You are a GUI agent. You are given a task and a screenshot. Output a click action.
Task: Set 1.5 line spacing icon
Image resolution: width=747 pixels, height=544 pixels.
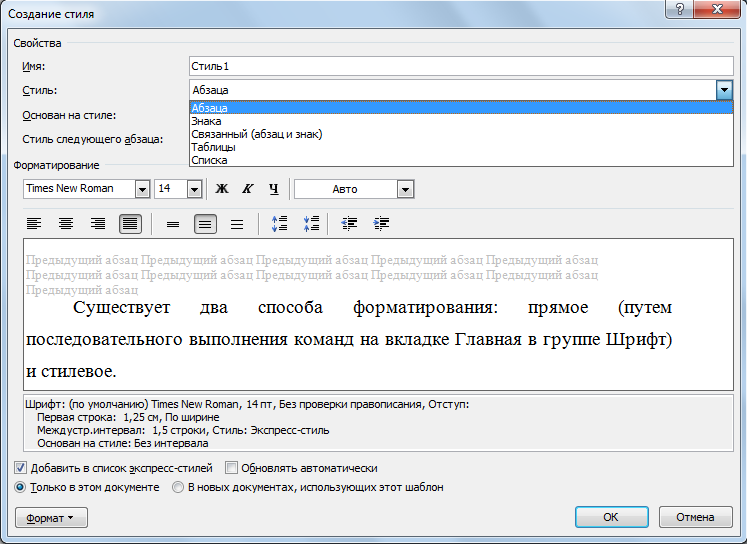click(x=205, y=223)
